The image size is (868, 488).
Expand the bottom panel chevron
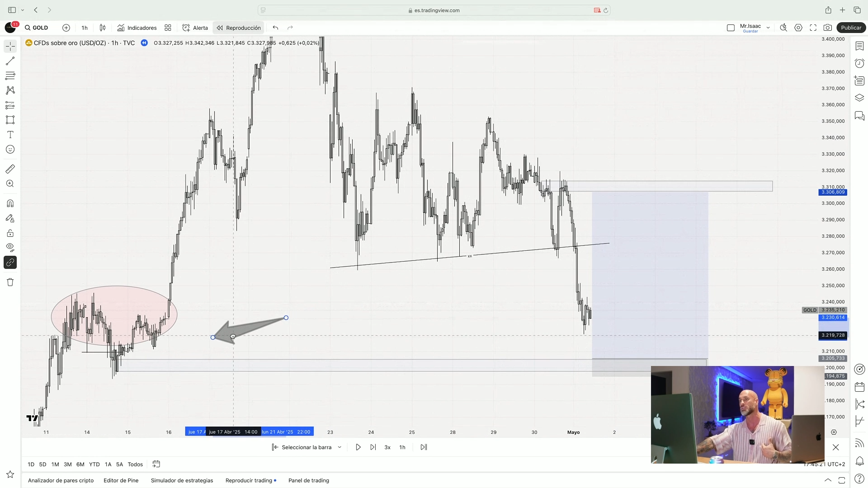click(828, 480)
